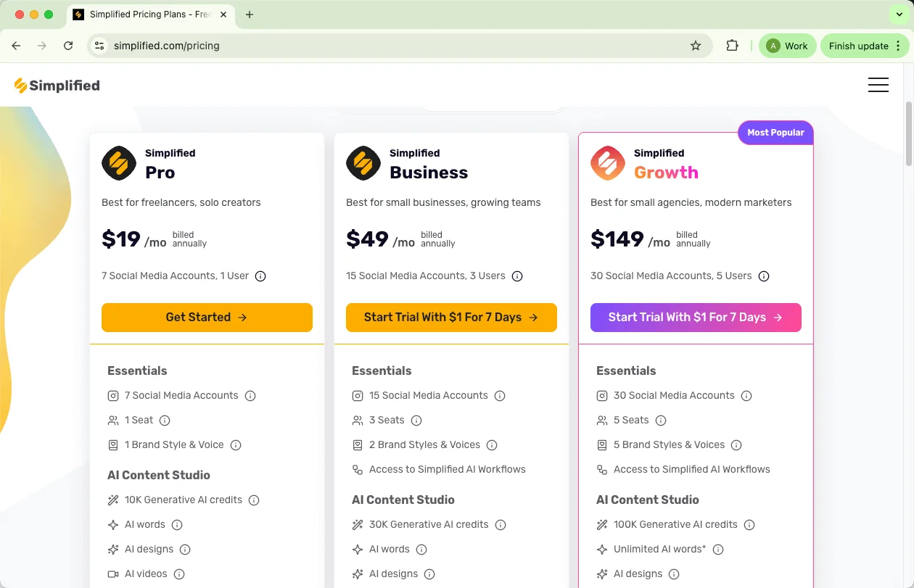Click the page vertical scrollbar

point(909,134)
